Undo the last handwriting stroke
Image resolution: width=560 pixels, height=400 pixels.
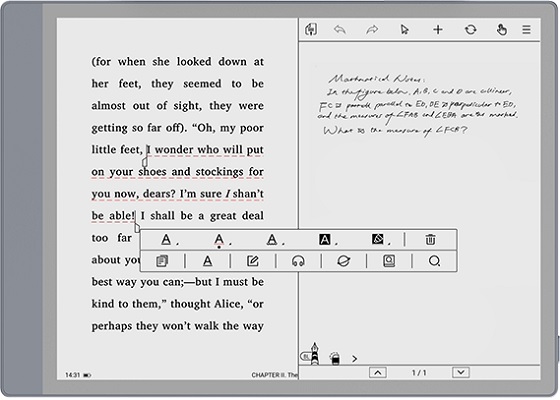[340, 30]
